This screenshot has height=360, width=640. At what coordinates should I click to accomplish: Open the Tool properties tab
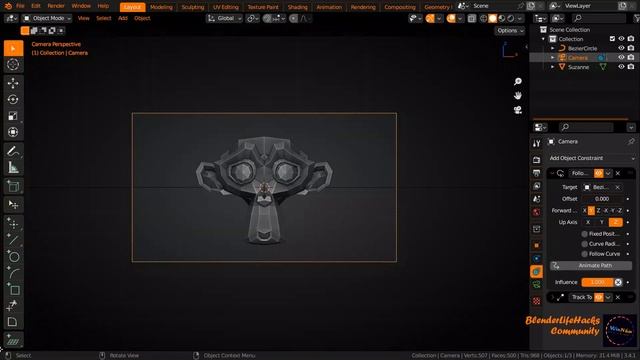(536, 143)
